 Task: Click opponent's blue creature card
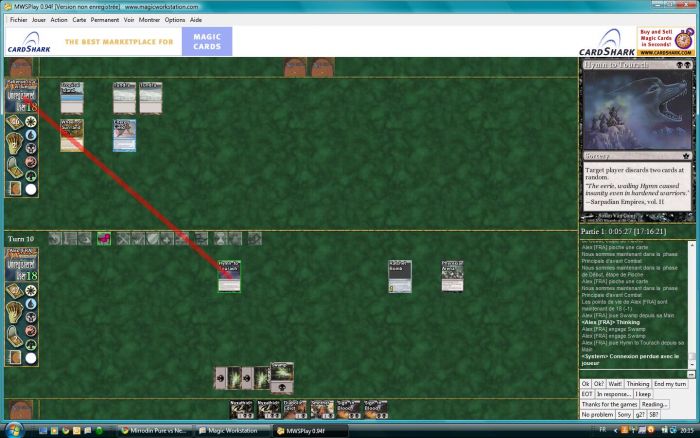pyautogui.click(x=125, y=135)
